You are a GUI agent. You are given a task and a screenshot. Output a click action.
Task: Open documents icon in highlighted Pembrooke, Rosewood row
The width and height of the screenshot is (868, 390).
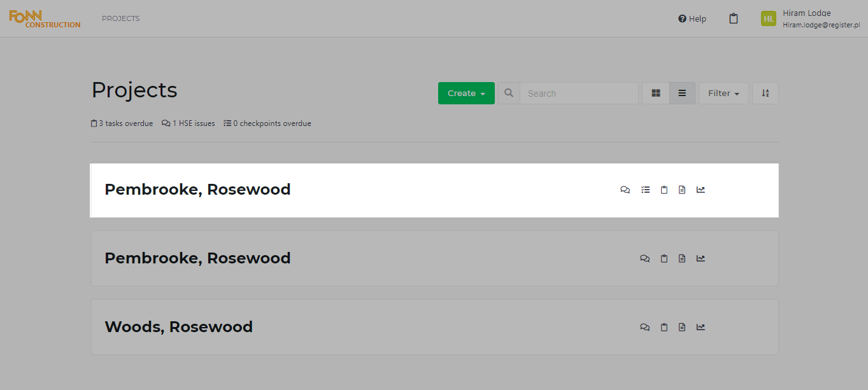tap(682, 190)
